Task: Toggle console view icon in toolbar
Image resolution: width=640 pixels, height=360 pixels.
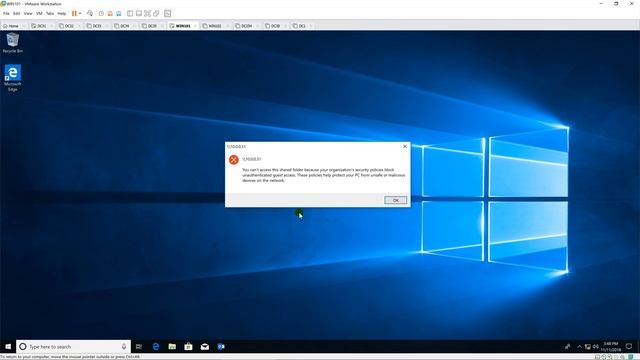Action: click(x=167, y=13)
